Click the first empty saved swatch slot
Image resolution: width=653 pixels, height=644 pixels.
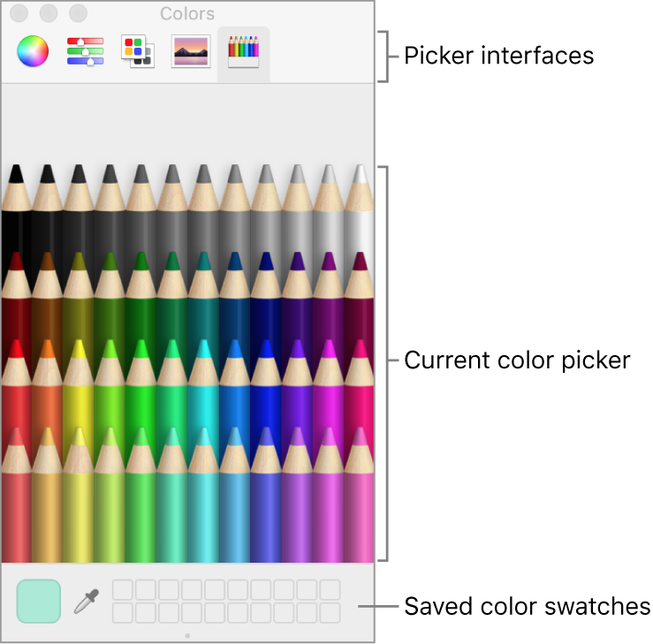point(124,590)
